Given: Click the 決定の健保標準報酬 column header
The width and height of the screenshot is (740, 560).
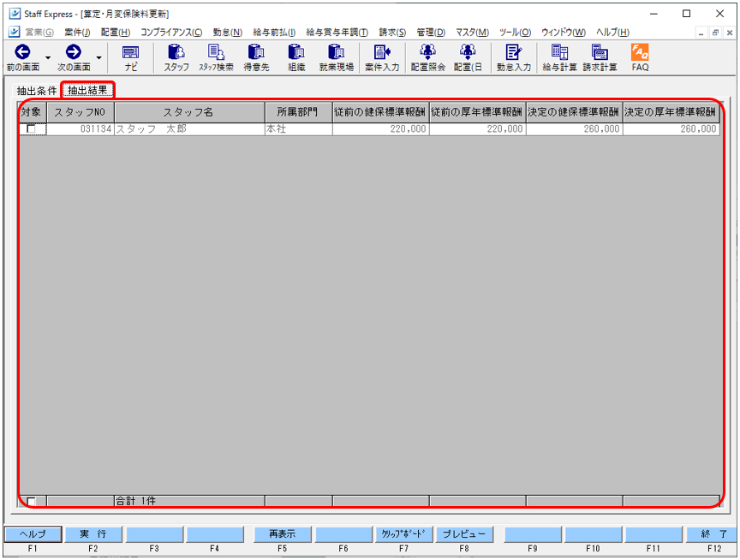Looking at the screenshot, I should 574,112.
